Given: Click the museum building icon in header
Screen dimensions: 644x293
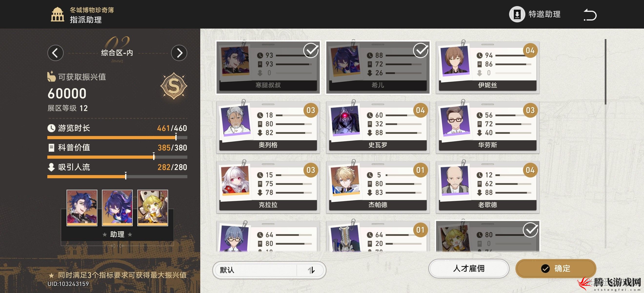Looking at the screenshot, I should click(x=58, y=14).
